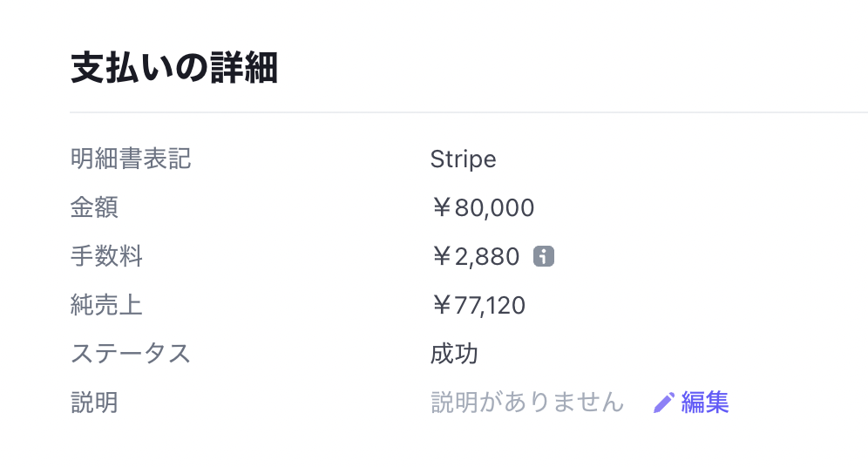868x467 pixels.
Task: Click the 金額 label
Action: pos(94,208)
